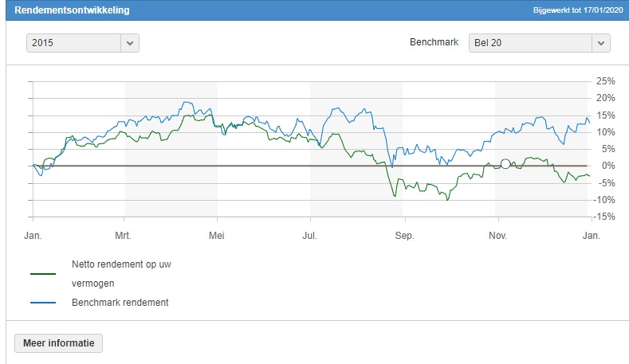Viewport: 629px width, 364px height.
Task: Click the Rendementsontwikkeling panel title
Action: (72, 11)
